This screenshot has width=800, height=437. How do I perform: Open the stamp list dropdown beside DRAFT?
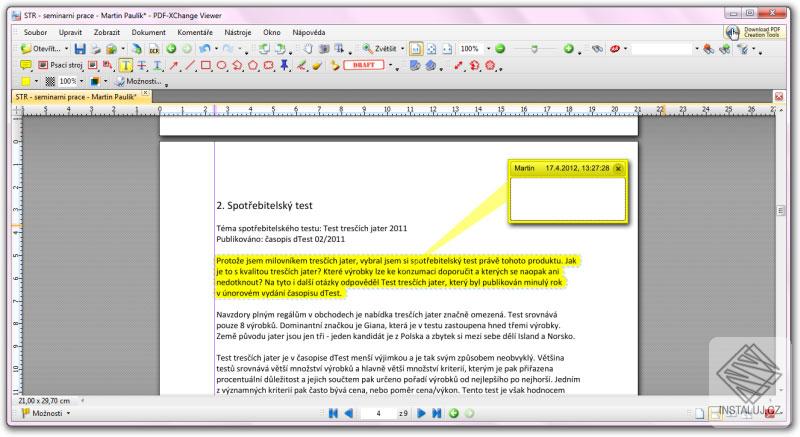(391, 65)
